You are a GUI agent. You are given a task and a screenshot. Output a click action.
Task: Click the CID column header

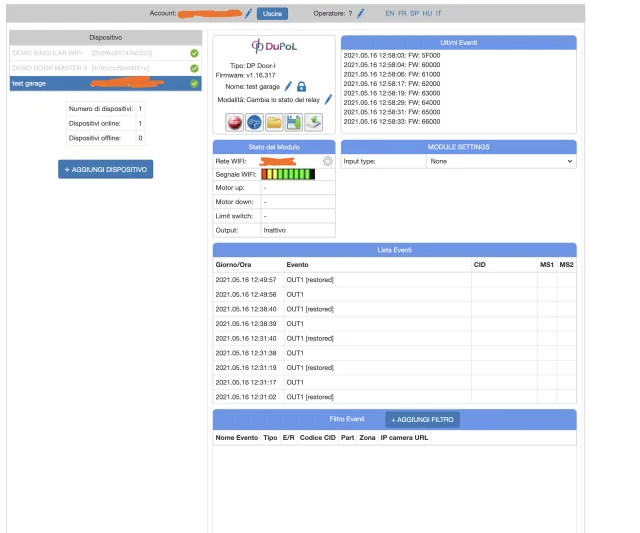point(480,264)
